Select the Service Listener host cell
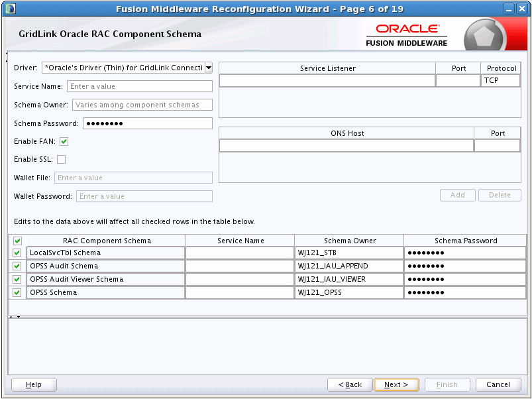Image resolution: width=532 pixels, height=399 pixels. (x=327, y=80)
